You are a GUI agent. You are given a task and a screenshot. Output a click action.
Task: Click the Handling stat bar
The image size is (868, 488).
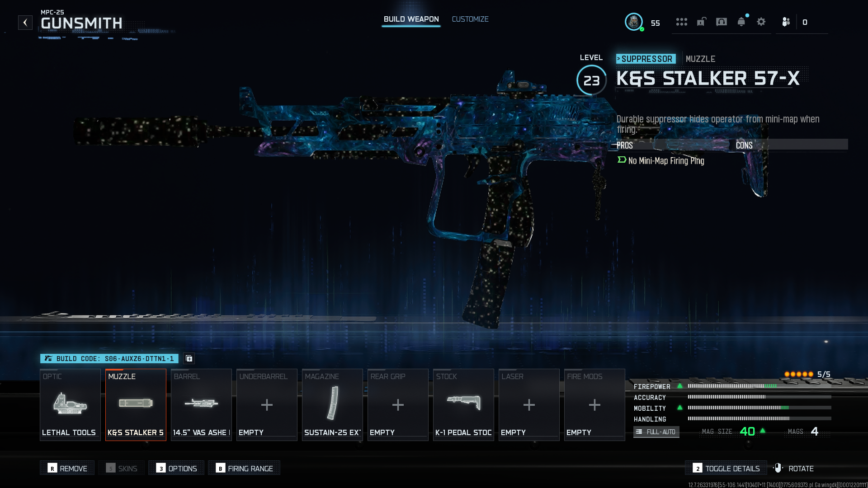[759, 418]
